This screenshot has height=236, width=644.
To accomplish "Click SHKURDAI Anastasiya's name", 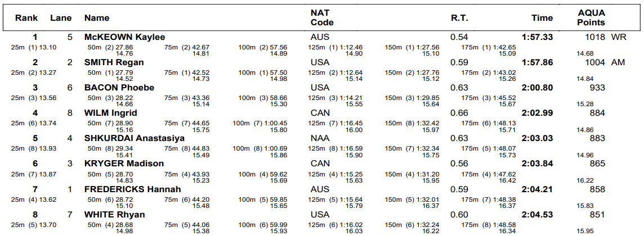I will [x=136, y=138].
